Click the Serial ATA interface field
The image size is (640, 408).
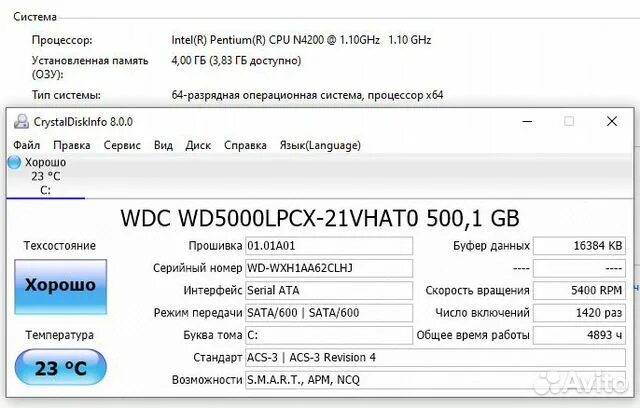coord(329,290)
